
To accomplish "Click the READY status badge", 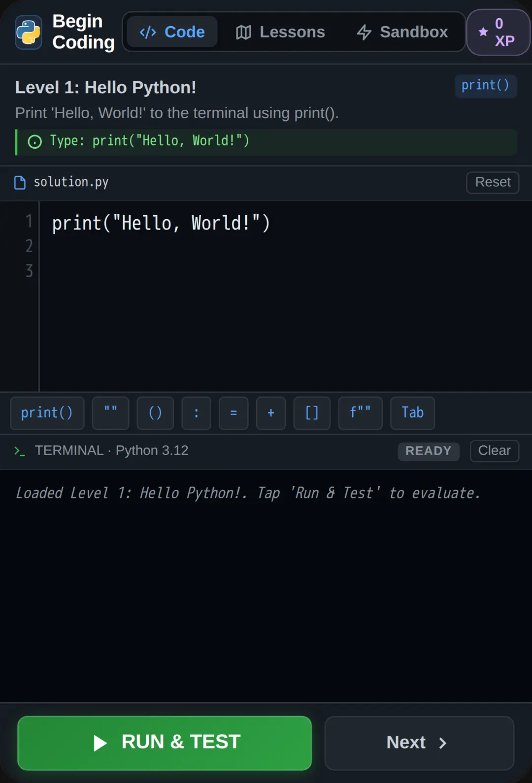I will [x=429, y=451].
